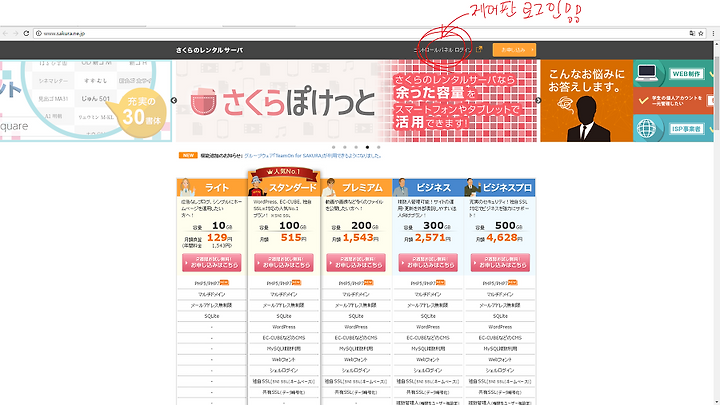Click the WordPress cell in the スタンダード column

pos(284,327)
